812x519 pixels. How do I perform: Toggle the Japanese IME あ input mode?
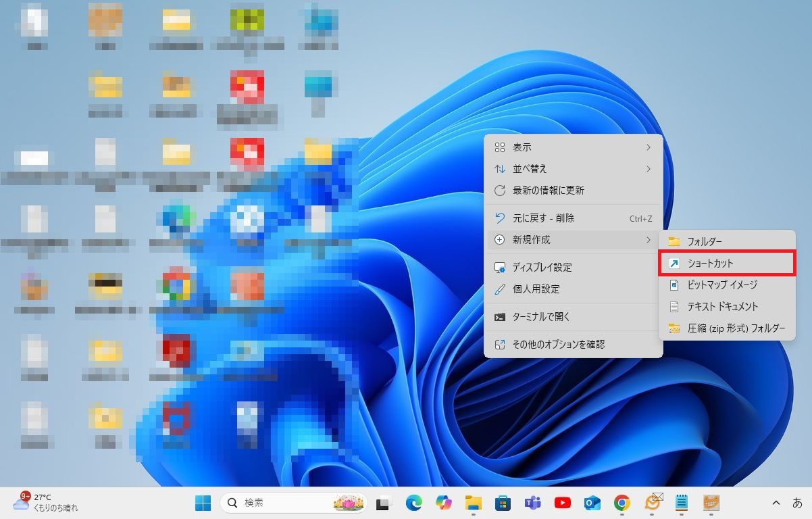(x=797, y=503)
